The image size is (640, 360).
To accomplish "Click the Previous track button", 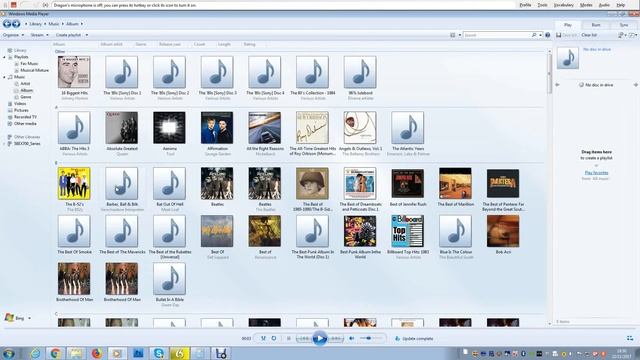I will (304, 338).
